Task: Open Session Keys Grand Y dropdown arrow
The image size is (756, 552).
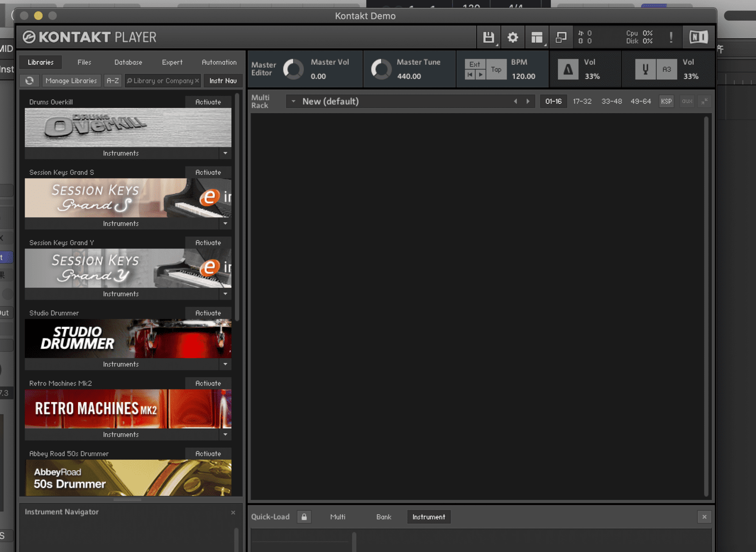Action: (225, 294)
